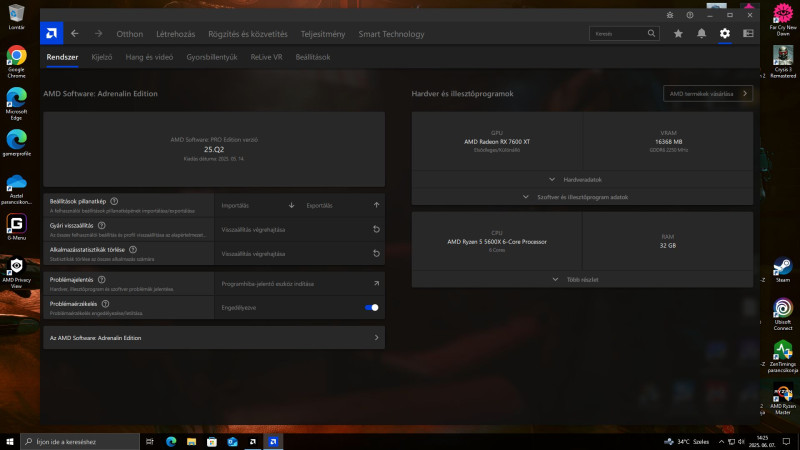Open Far Cry New Dawn desktop shortcut

point(783,19)
